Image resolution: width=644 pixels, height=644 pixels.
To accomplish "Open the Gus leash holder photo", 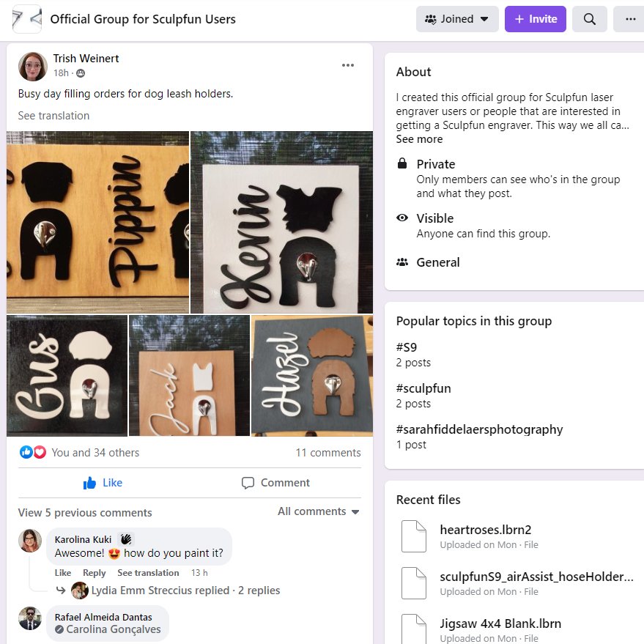I will [x=67, y=375].
